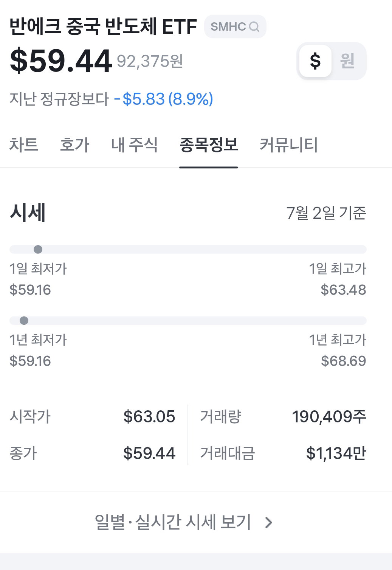The height and width of the screenshot is (570, 392).
Task: Click the 7월 2일 기준 date label
Action: (326, 213)
